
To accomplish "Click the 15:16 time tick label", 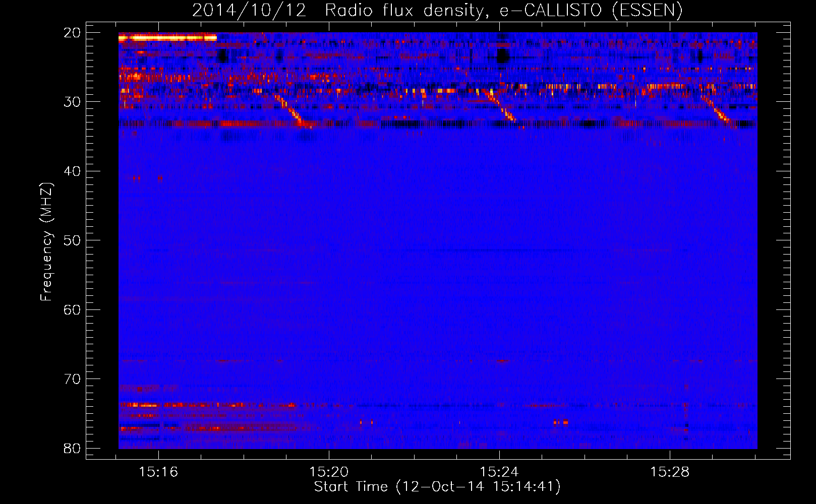I will pyautogui.click(x=158, y=472).
